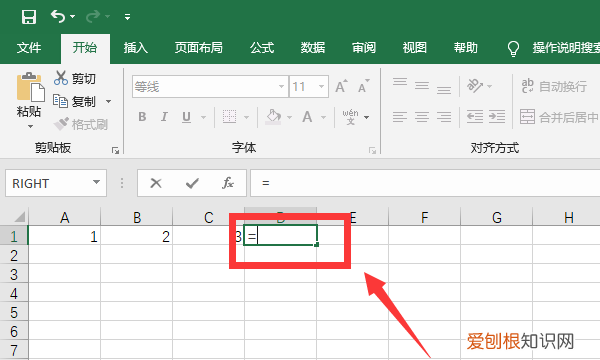600x360 pixels.
Task: Open the Customize Quick Access Toolbar menu
Action: (127, 16)
